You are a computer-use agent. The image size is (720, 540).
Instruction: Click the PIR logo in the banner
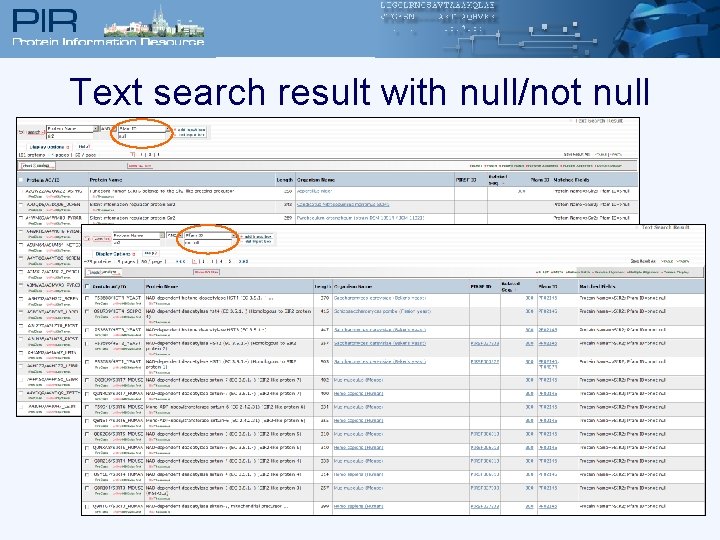tap(45, 21)
